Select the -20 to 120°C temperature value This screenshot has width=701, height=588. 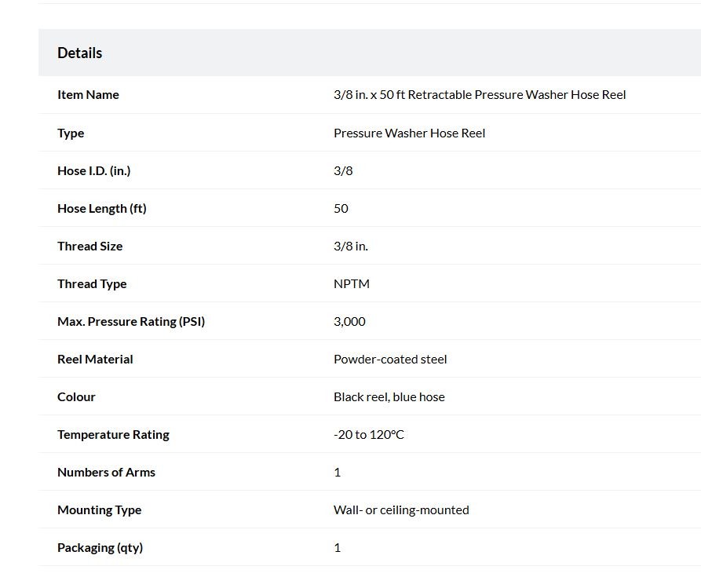[x=368, y=435]
